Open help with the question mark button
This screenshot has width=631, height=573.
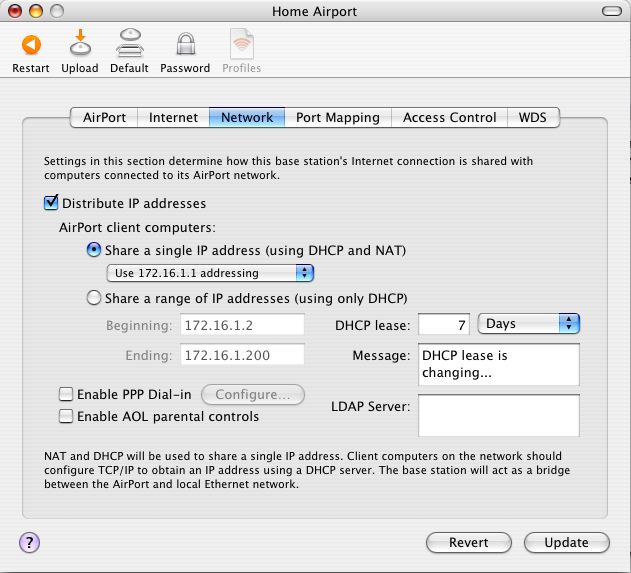(x=29, y=542)
